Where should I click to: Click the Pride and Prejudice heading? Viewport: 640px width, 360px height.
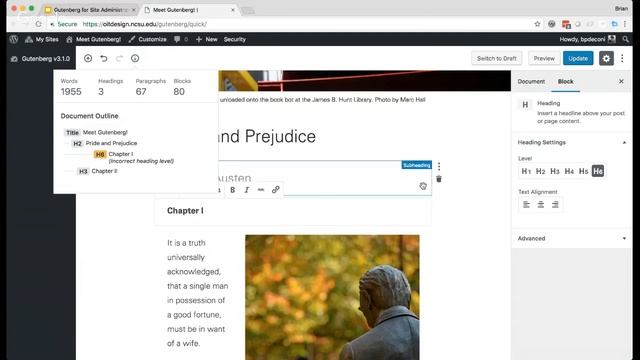(x=267, y=136)
